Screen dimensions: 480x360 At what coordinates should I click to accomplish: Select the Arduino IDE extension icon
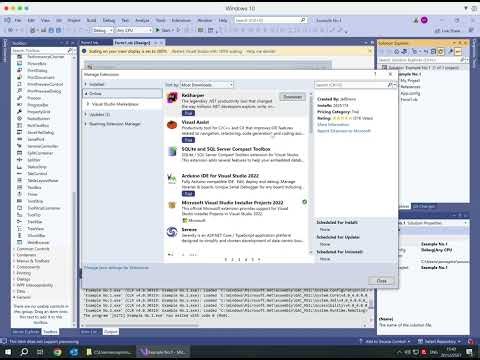click(172, 179)
